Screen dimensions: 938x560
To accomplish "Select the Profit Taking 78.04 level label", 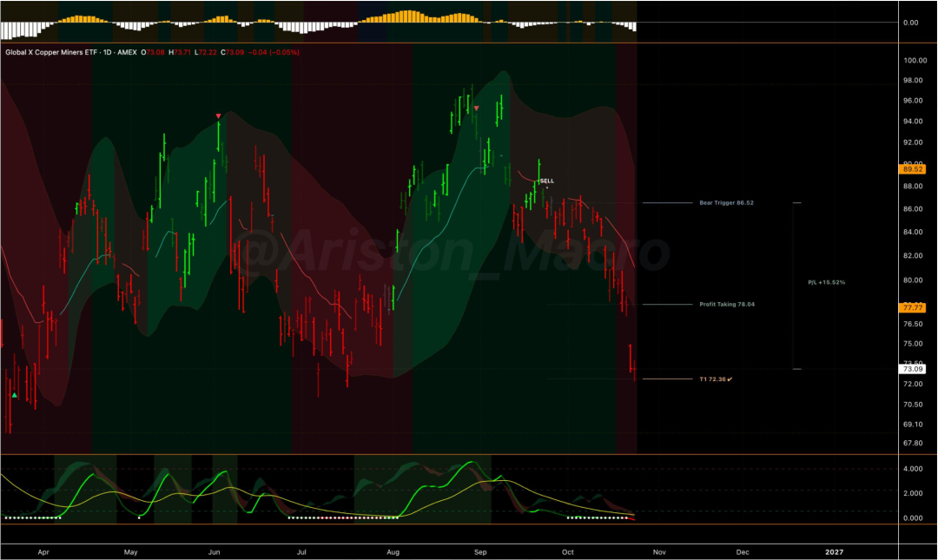I will point(727,305).
